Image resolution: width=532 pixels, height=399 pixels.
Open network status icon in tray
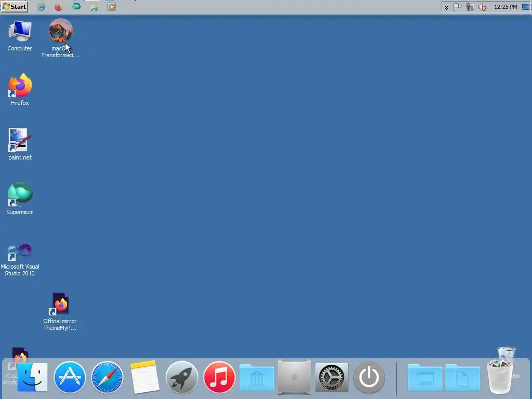pyautogui.click(x=470, y=7)
